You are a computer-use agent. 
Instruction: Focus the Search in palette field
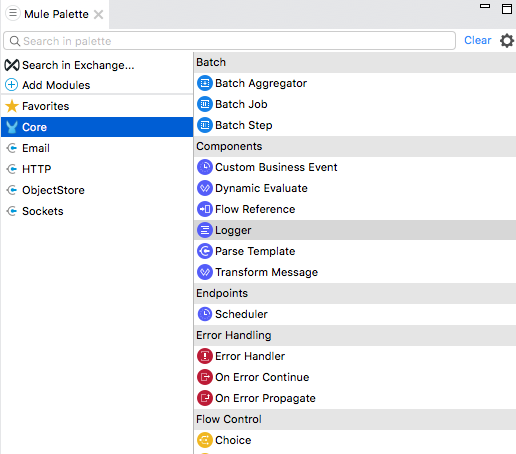tap(229, 41)
